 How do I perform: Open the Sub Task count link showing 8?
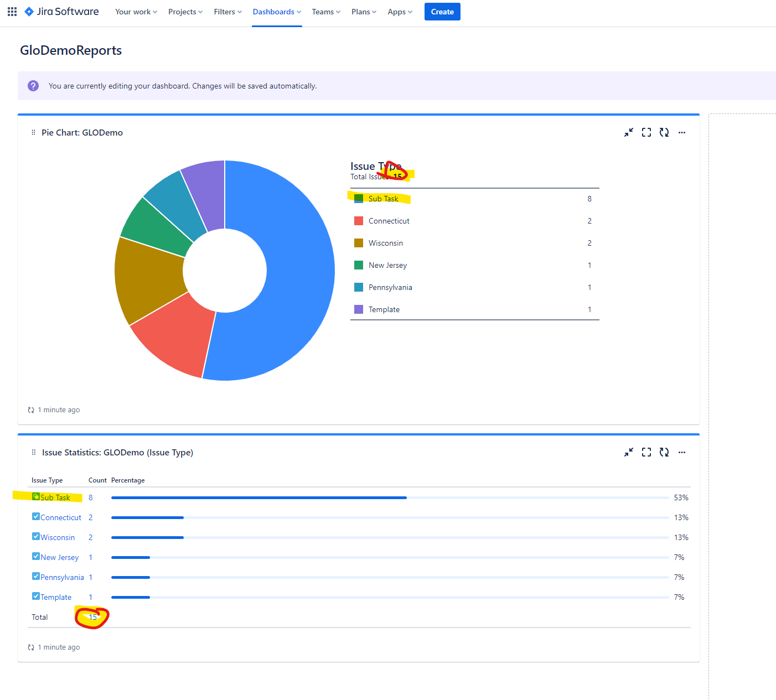[90, 497]
